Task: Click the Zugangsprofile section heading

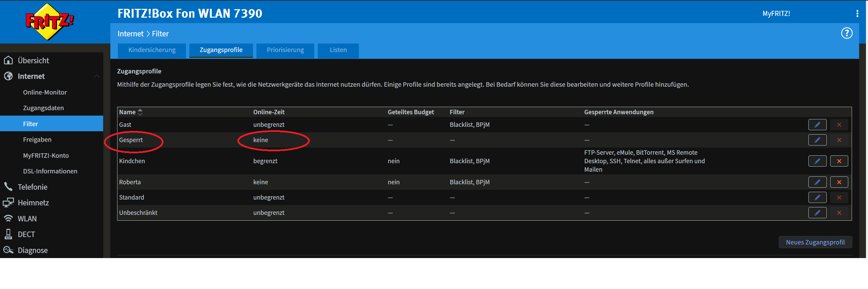Action: tap(139, 71)
